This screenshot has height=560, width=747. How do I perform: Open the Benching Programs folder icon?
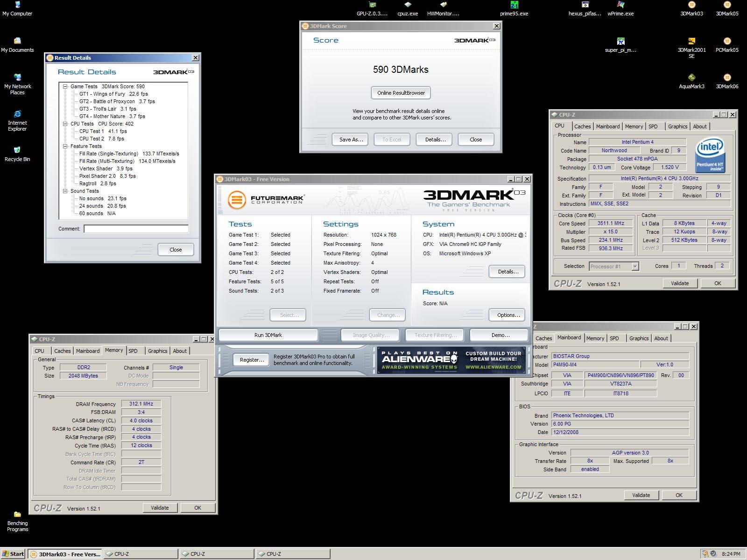17,521
